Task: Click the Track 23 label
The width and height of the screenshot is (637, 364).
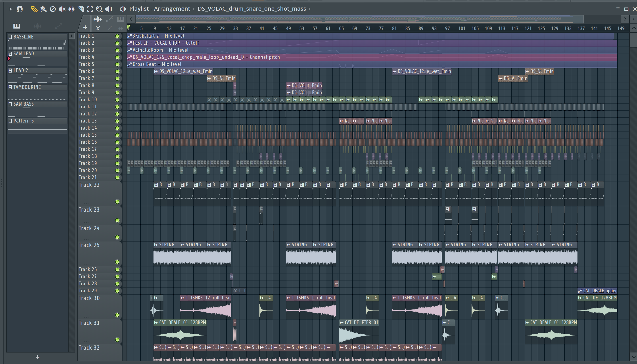Action: 89,210
